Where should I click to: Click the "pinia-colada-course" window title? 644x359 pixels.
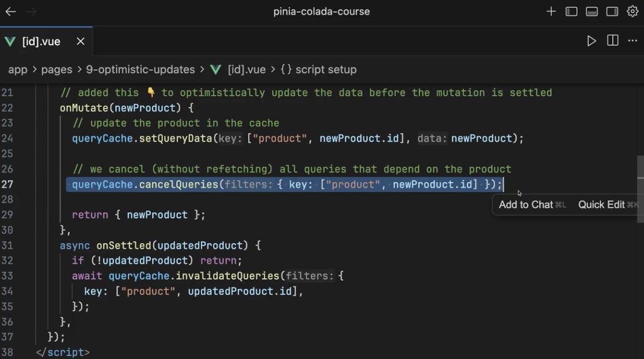(x=321, y=12)
